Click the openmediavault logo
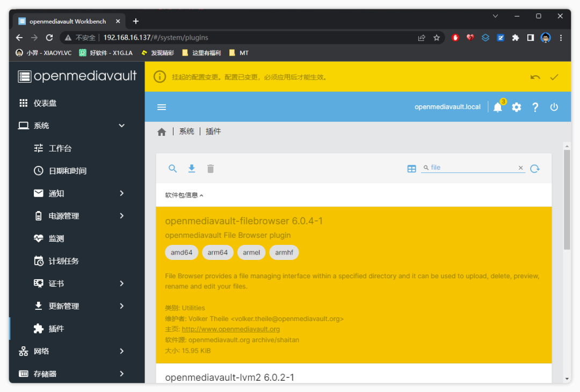This screenshot has height=392, width=580. click(x=77, y=76)
